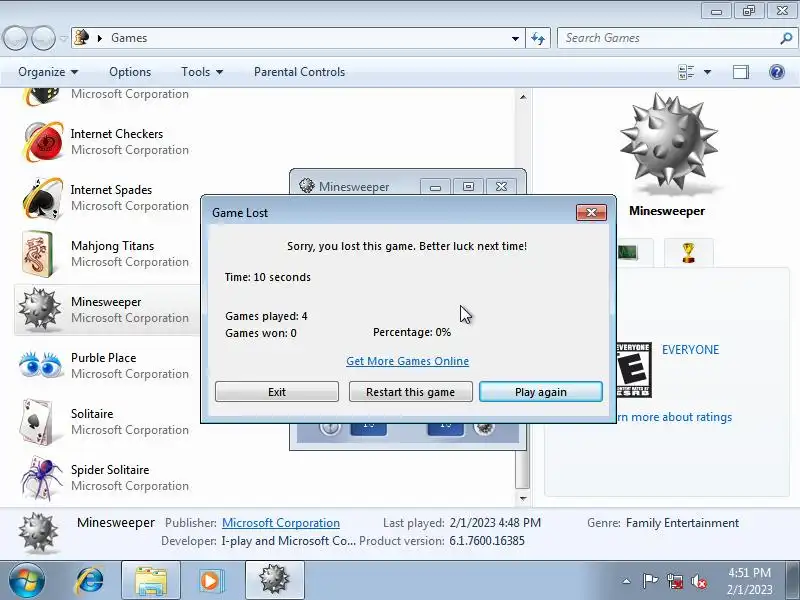Open Get More Games Online link

[x=408, y=361]
